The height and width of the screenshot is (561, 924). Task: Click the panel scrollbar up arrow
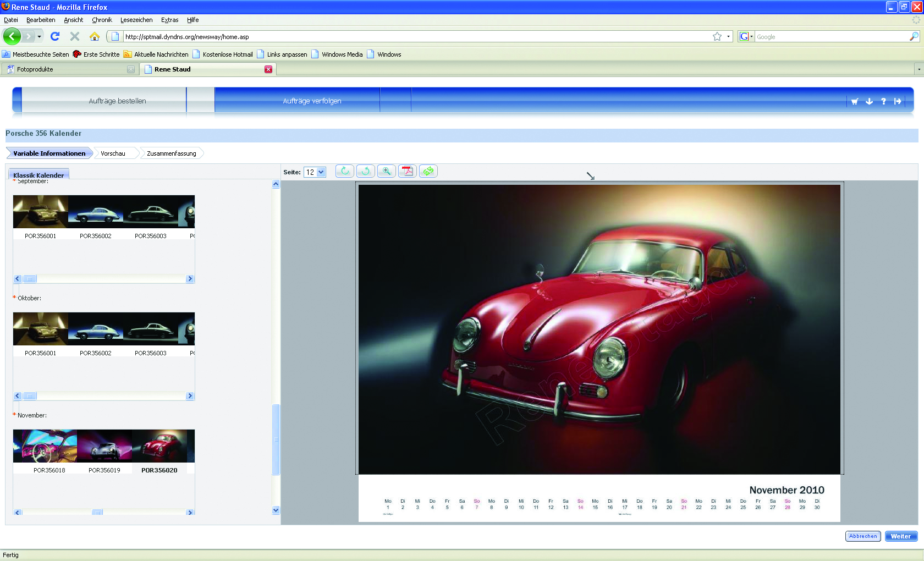(276, 184)
